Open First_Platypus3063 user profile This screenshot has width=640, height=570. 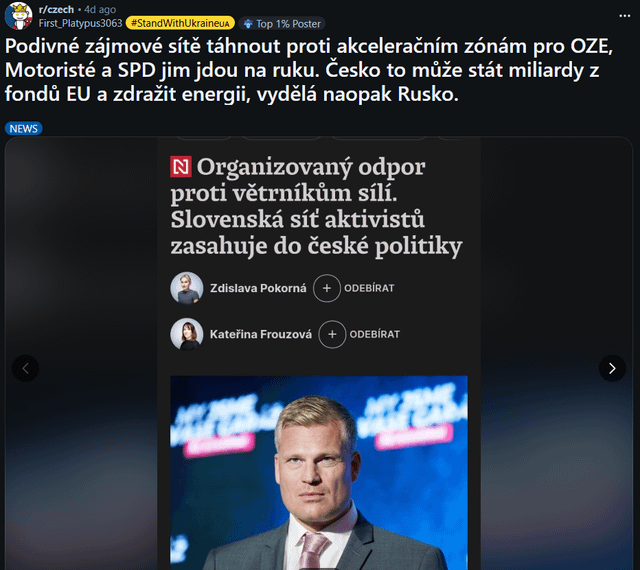80,23
